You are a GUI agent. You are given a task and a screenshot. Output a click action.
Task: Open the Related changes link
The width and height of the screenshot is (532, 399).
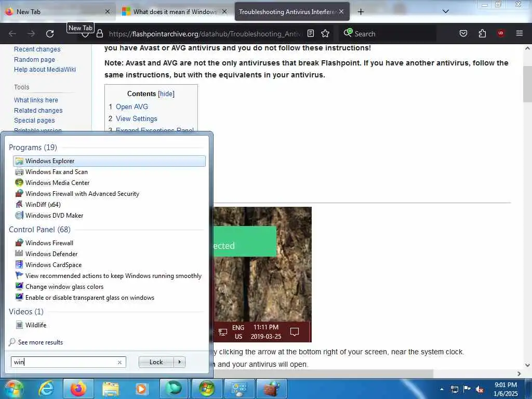pyautogui.click(x=38, y=110)
